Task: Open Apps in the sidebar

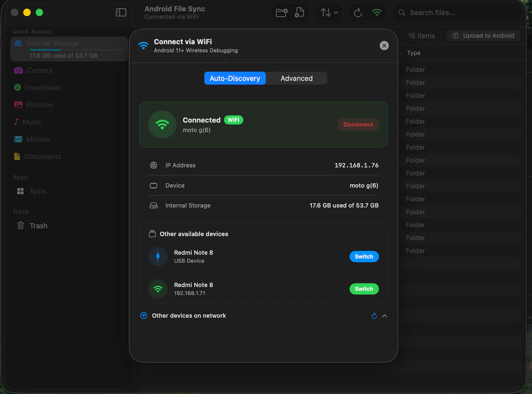Action: pos(69,191)
